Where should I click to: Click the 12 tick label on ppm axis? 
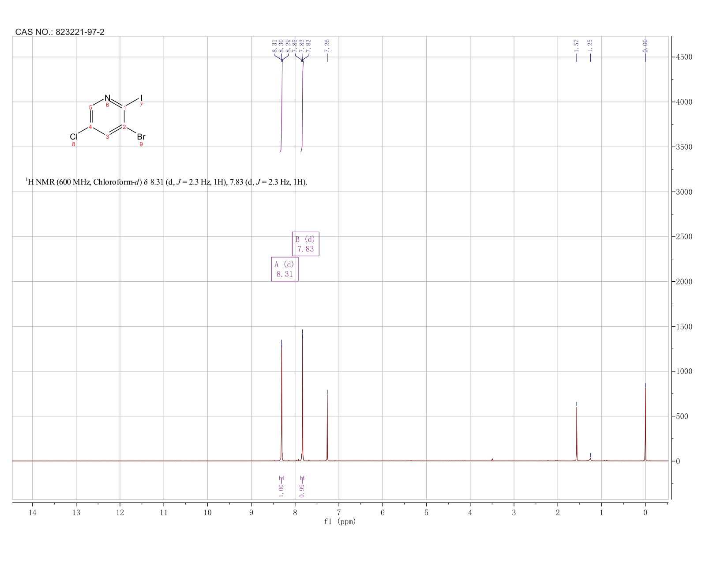(x=120, y=513)
